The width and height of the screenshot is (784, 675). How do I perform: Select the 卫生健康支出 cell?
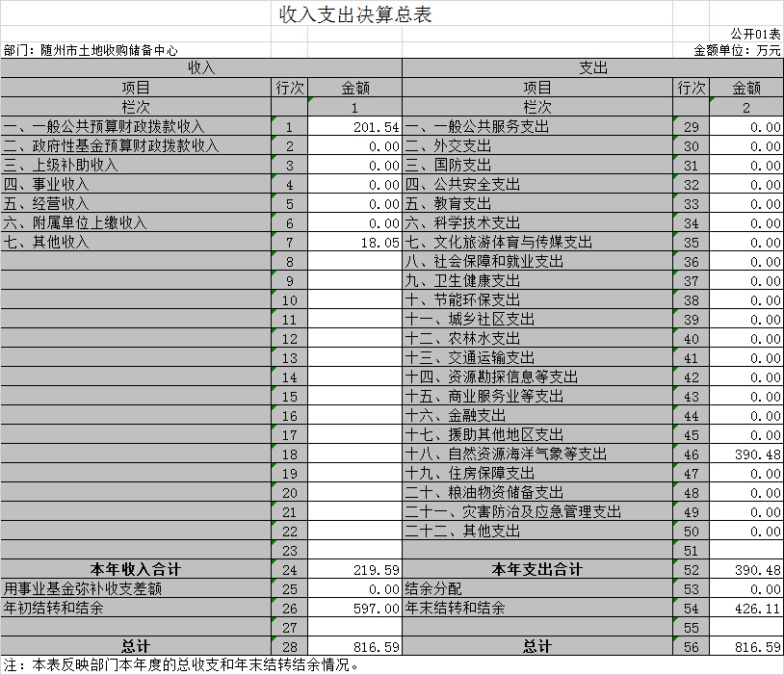537,280
